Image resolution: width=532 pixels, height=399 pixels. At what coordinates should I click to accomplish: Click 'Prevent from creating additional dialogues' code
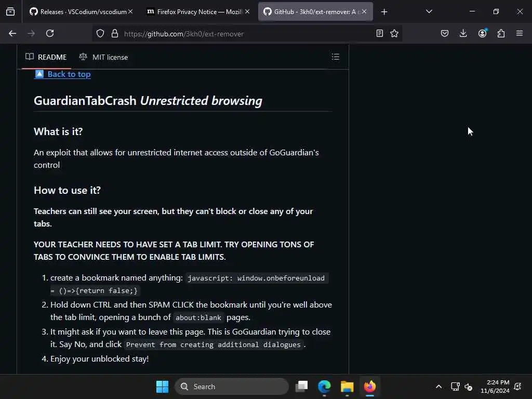(x=214, y=345)
